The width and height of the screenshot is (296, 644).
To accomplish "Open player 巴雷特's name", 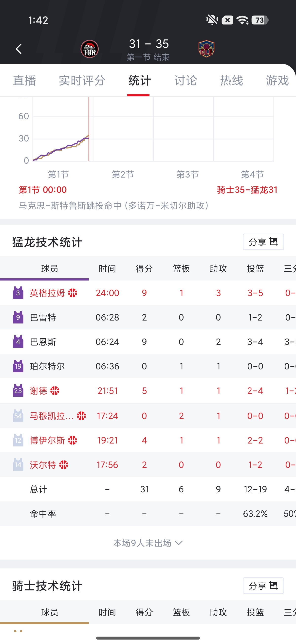I will tap(43, 317).
